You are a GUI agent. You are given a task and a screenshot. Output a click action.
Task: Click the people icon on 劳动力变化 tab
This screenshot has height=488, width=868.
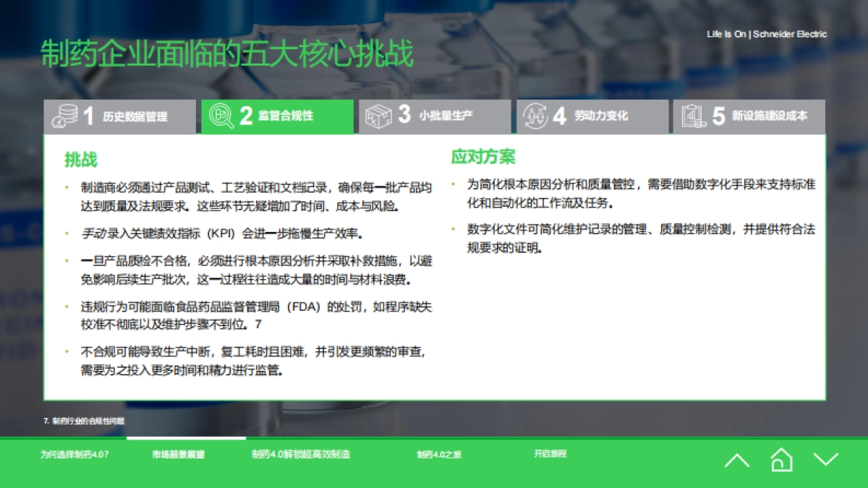(535, 116)
